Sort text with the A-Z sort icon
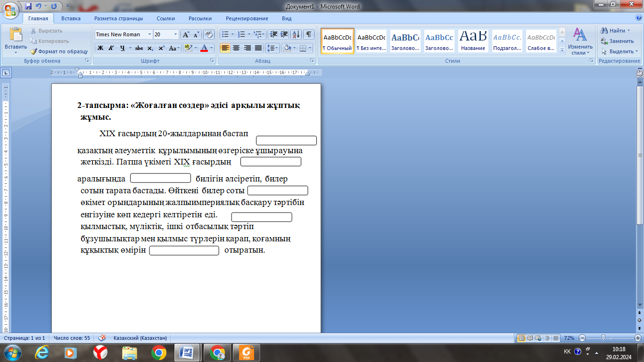 pos(297,34)
